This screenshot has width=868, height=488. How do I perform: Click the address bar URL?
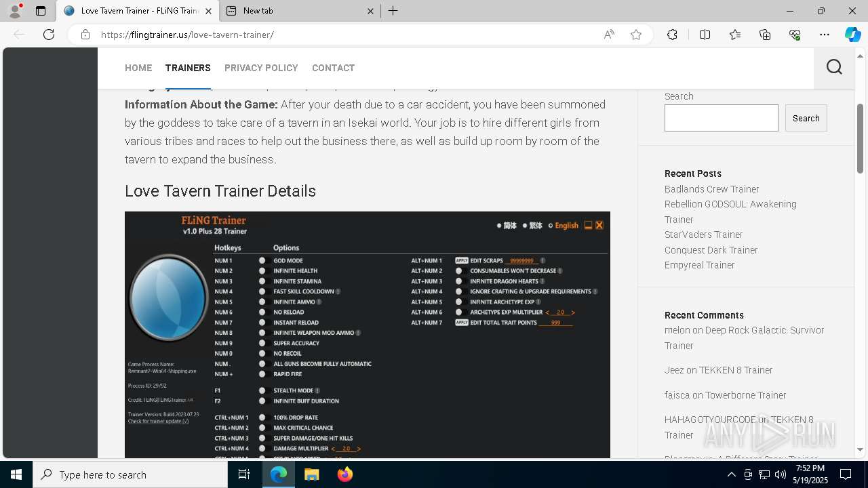click(x=187, y=35)
